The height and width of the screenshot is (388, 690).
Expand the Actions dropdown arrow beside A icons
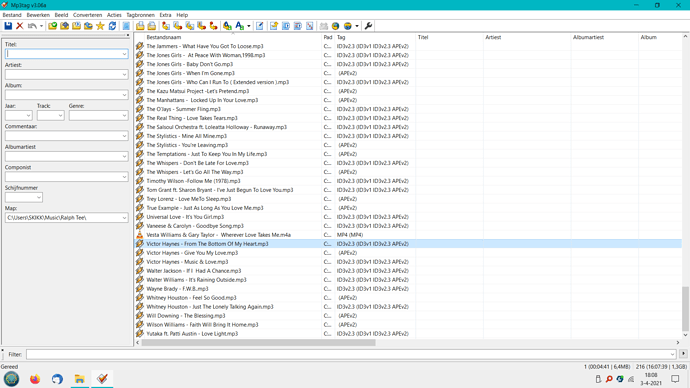point(249,26)
